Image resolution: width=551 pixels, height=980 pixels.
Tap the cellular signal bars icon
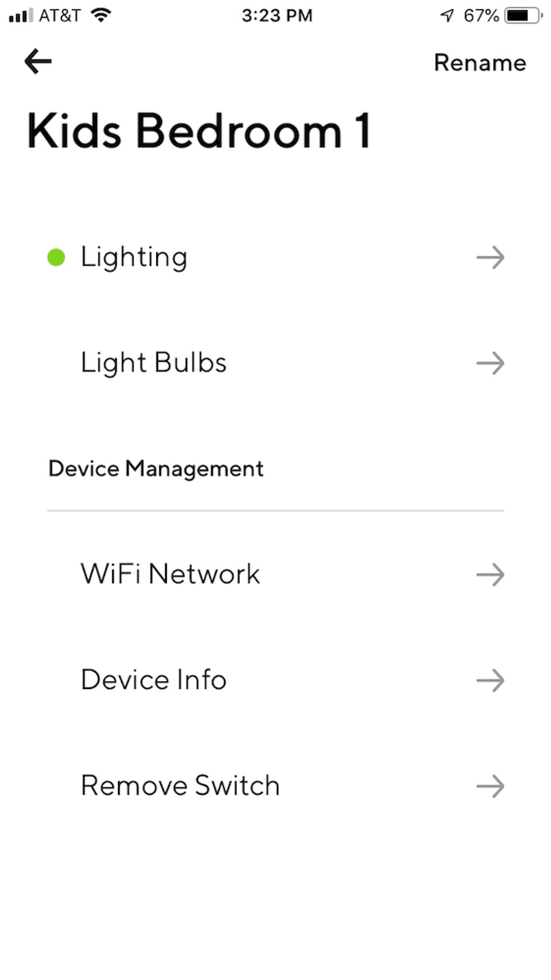[x=21, y=16]
